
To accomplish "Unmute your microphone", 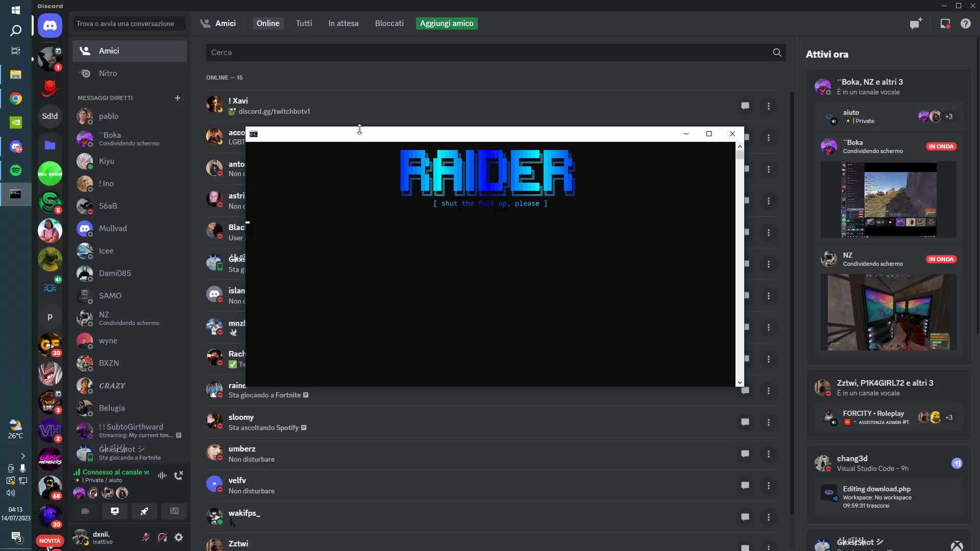I will 145,538.
